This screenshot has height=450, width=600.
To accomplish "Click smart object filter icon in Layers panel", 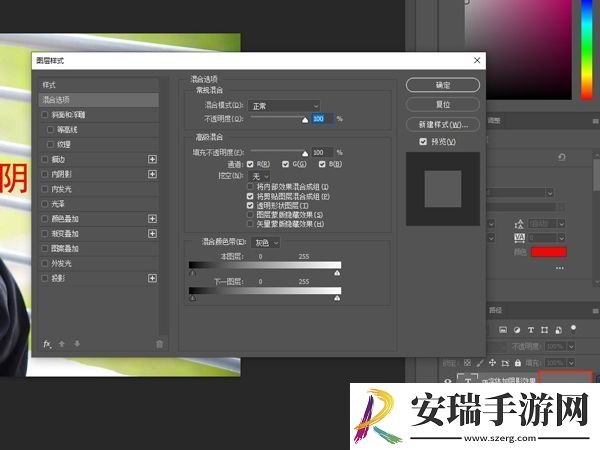I will point(558,330).
